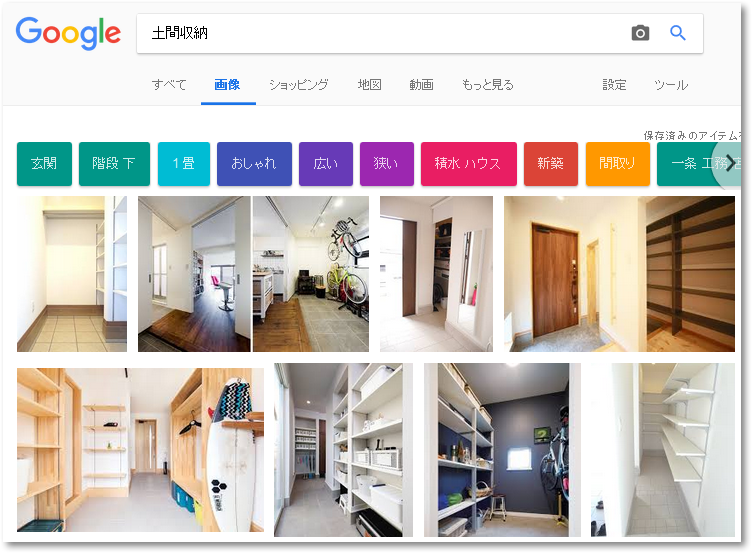Viewport: 752px width, 553px height.
Task: Switch to the ショッピング tab
Action: [298, 85]
